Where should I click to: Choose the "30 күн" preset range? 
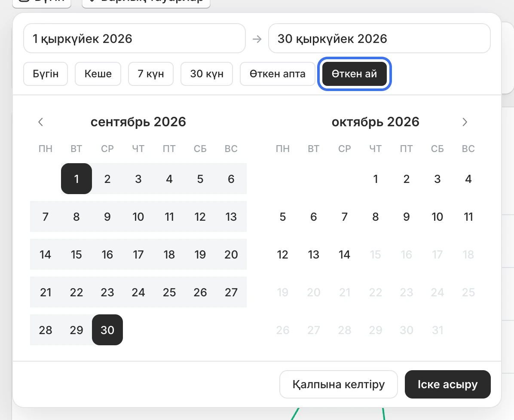pos(207,74)
